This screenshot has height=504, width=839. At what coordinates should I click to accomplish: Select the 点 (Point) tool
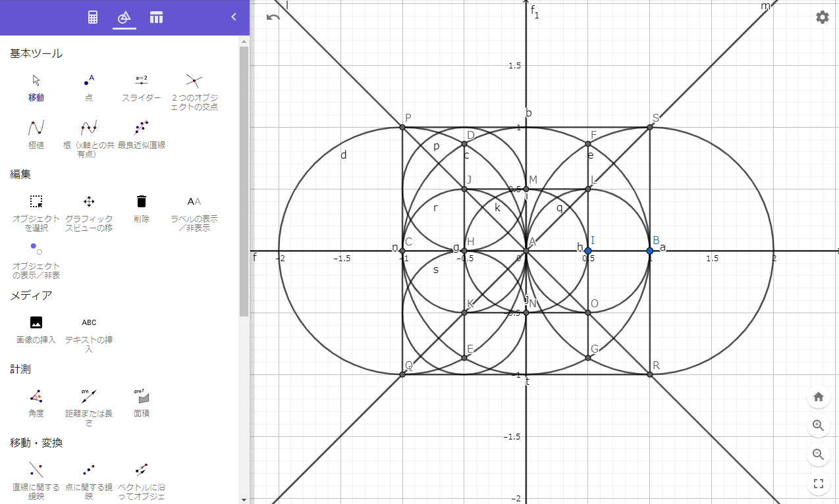point(89,88)
